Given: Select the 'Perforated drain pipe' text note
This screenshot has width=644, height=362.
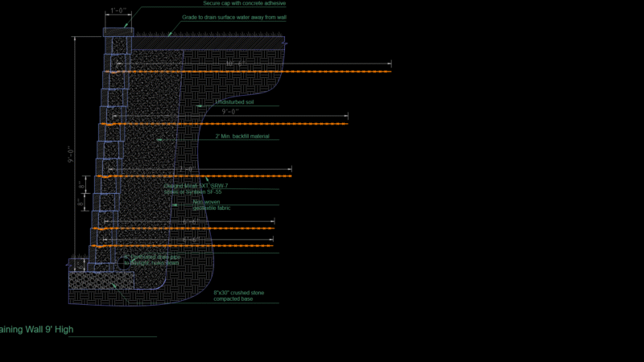Looking at the screenshot, I should tap(152, 260).
